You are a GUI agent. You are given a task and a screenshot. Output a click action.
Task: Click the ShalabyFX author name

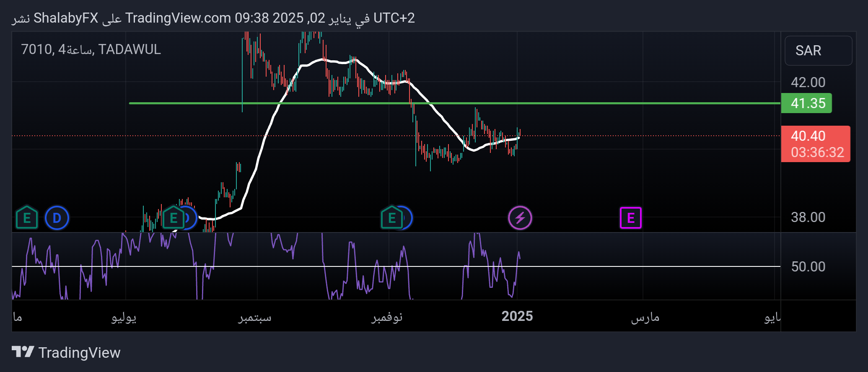click(66, 18)
